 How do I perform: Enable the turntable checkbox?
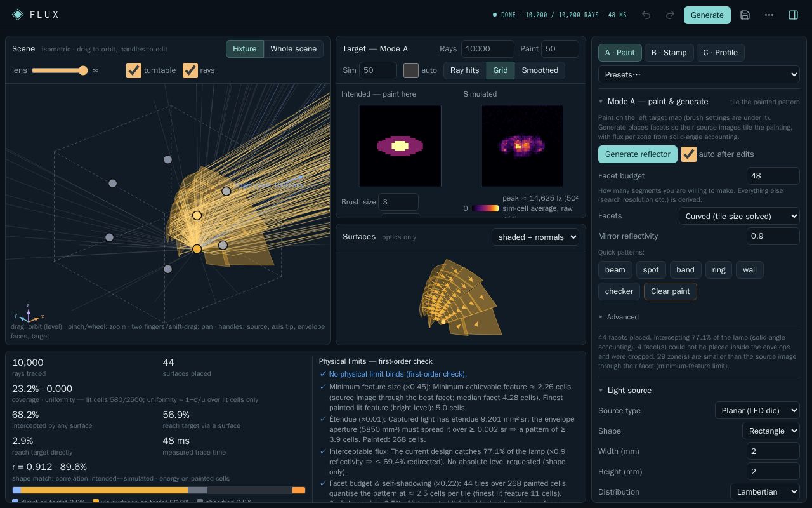134,70
